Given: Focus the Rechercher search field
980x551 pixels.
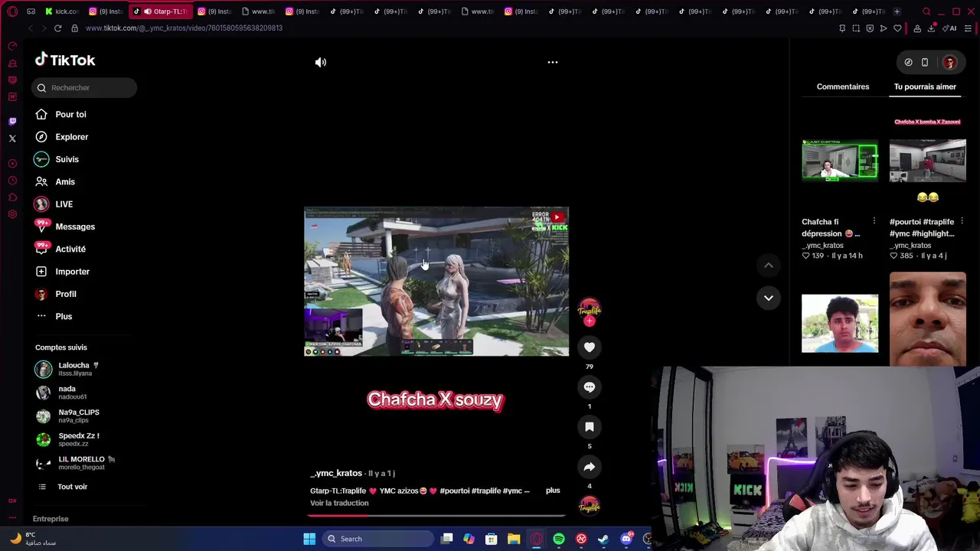Looking at the screenshot, I should coord(84,88).
